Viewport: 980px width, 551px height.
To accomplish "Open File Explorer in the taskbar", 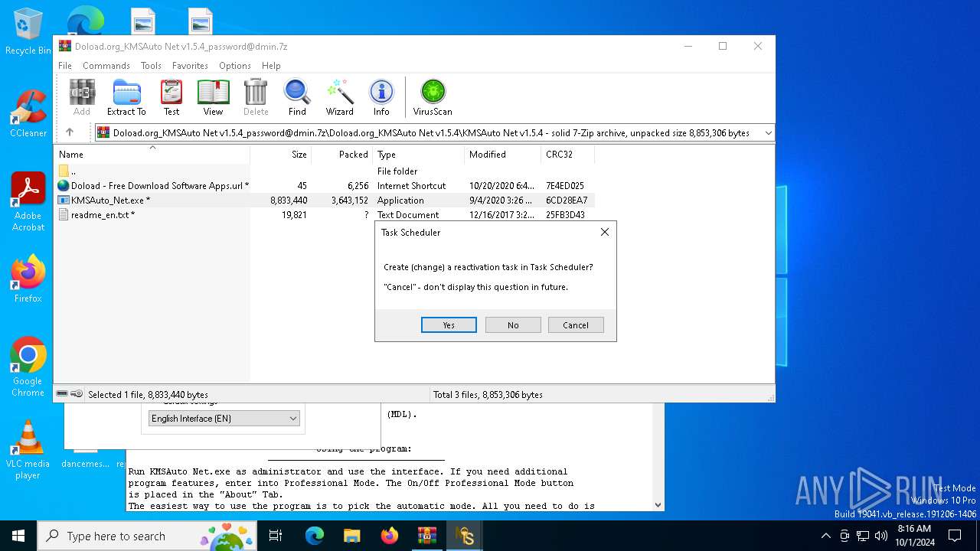I will point(351,536).
